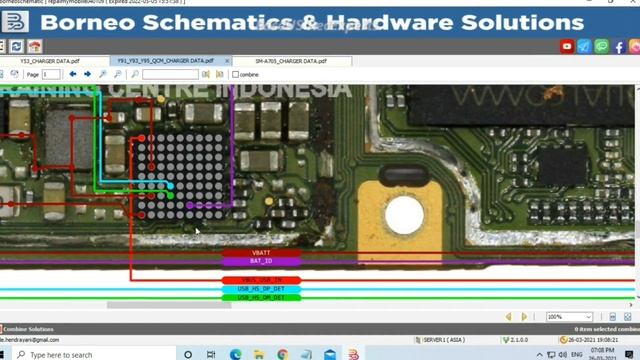Switch to Y53_CHARGER DATA.pdf tab
This screenshot has height=360, width=640.
point(50,61)
